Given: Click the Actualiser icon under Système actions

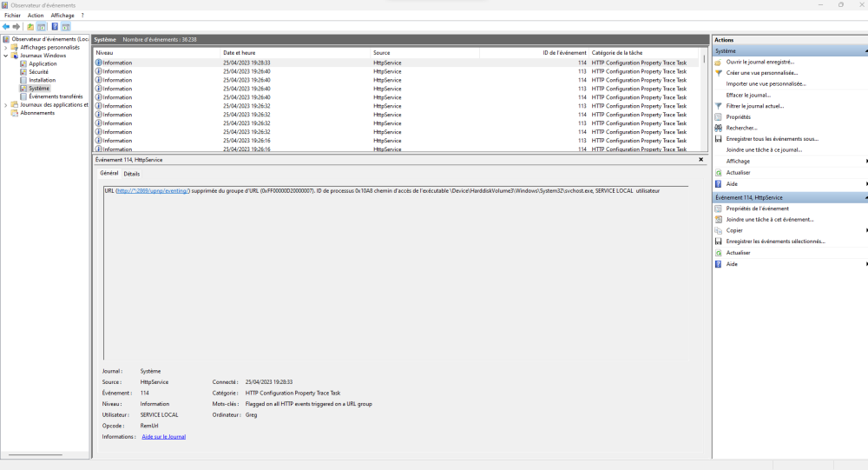Looking at the screenshot, I should click(x=719, y=173).
